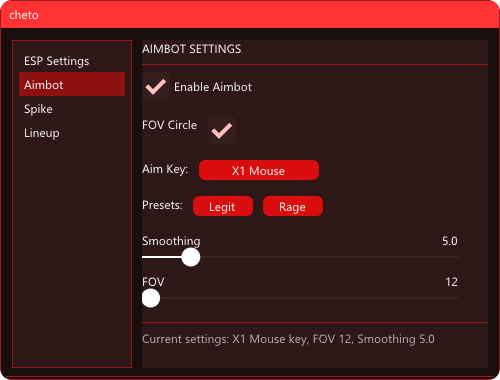Apply the Rage preset
Viewport: 500px width, 380px height.
point(293,206)
